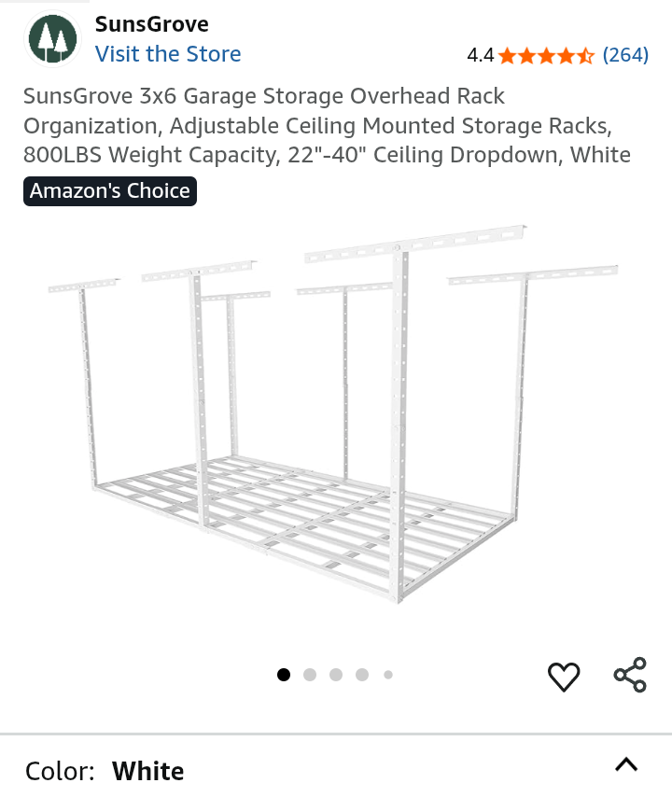Click the half-filled fifth rating star
This screenshot has height=797, width=672.
point(586,56)
